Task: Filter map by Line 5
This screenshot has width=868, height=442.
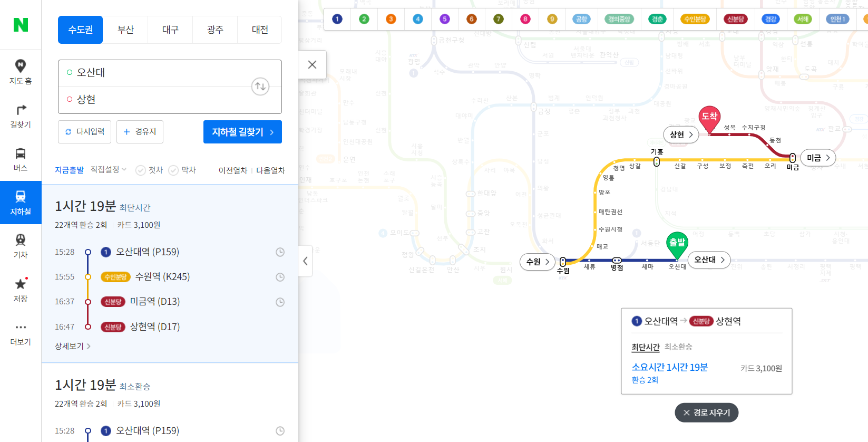Action: pyautogui.click(x=445, y=19)
